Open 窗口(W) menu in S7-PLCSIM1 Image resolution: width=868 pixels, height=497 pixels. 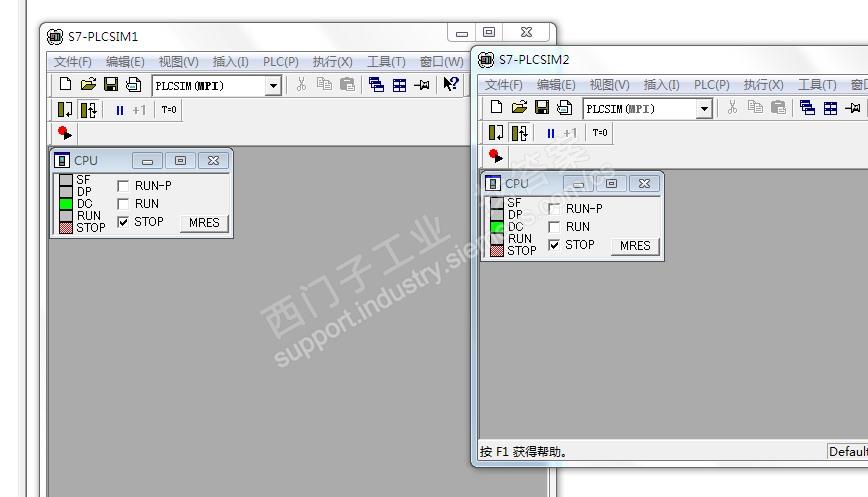pyautogui.click(x=441, y=61)
